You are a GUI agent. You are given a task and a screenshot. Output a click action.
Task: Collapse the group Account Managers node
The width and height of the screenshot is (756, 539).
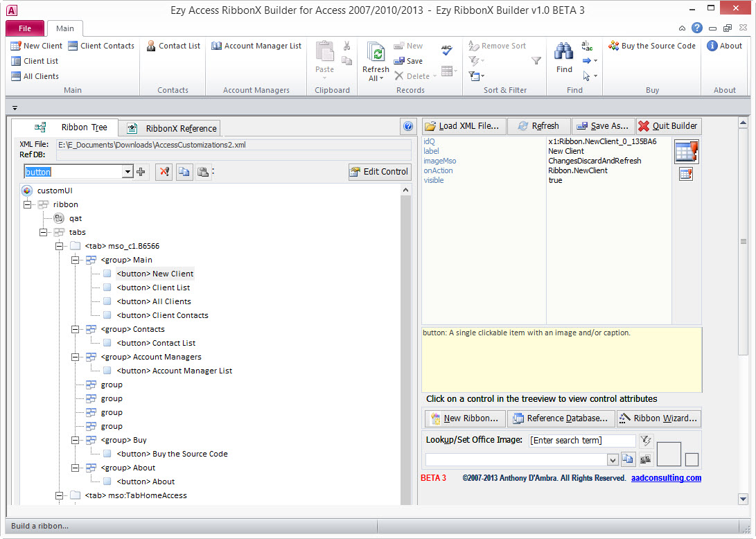[x=76, y=357]
